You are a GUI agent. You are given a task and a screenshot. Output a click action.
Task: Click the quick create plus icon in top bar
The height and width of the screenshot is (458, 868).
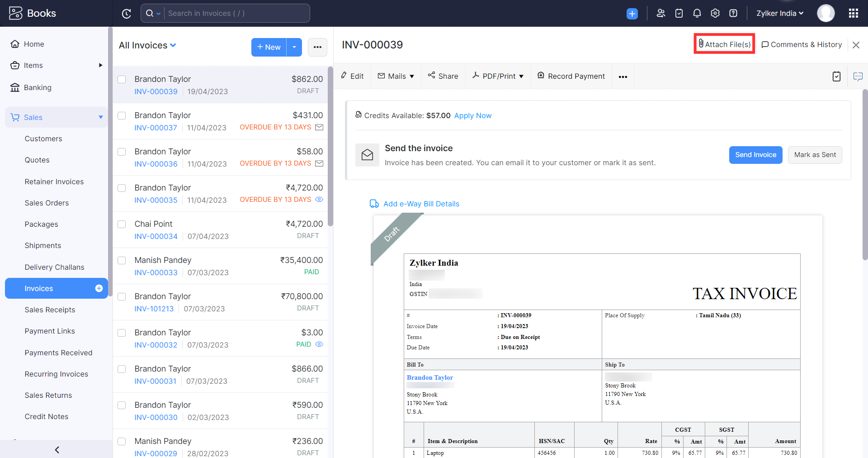coord(632,14)
